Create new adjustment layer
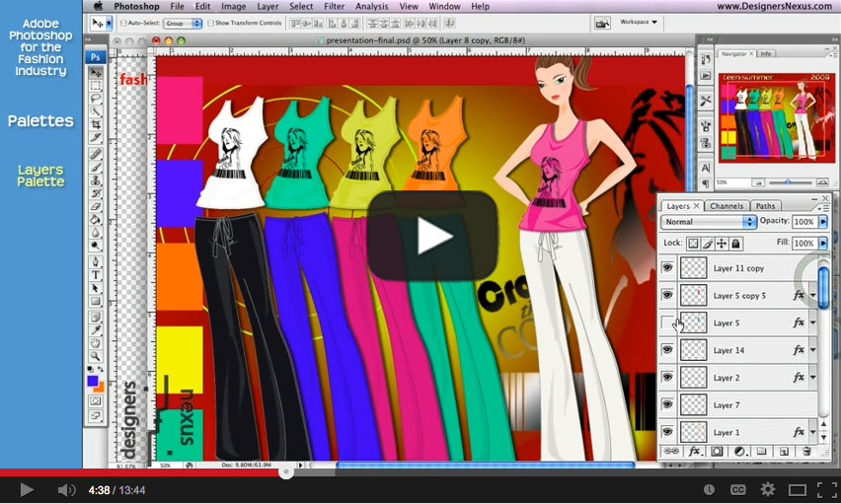The image size is (841, 504). pos(739,452)
